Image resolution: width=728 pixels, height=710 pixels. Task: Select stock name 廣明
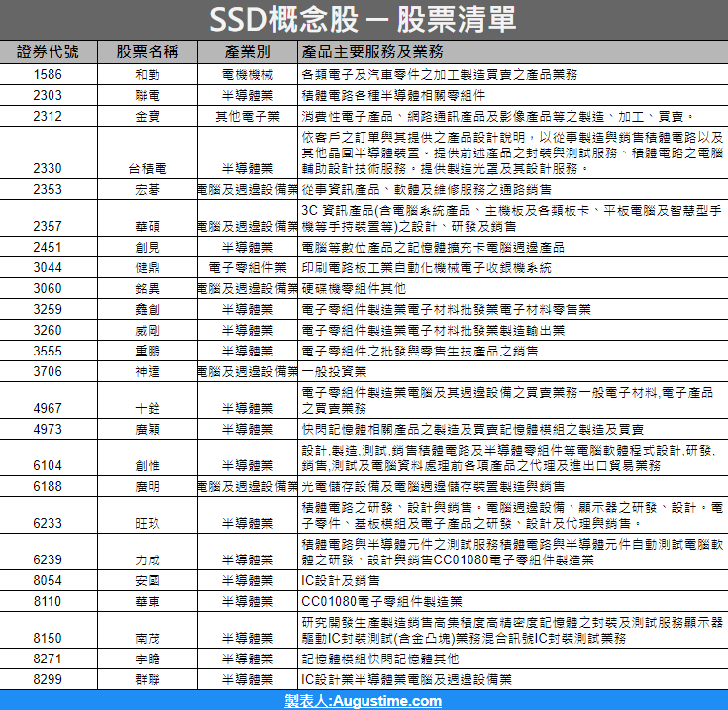click(148, 487)
